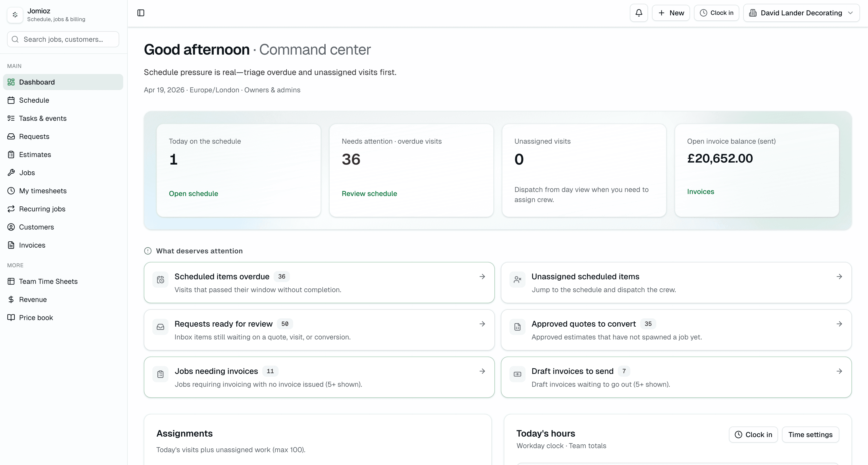This screenshot has width=868, height=465.
Task: Click the Invoices document icon in sidebar
Action: point(11,245)
